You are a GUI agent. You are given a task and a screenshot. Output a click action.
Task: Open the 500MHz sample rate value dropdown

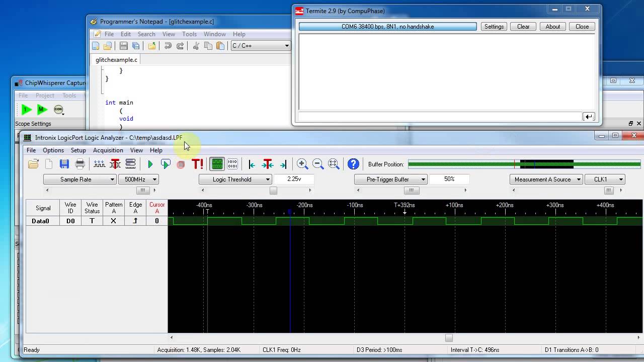coord(138,179)
